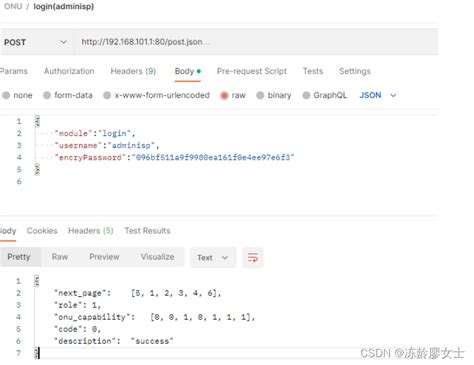
Task: Open the request Settings tab
Action: click(355, 71)
